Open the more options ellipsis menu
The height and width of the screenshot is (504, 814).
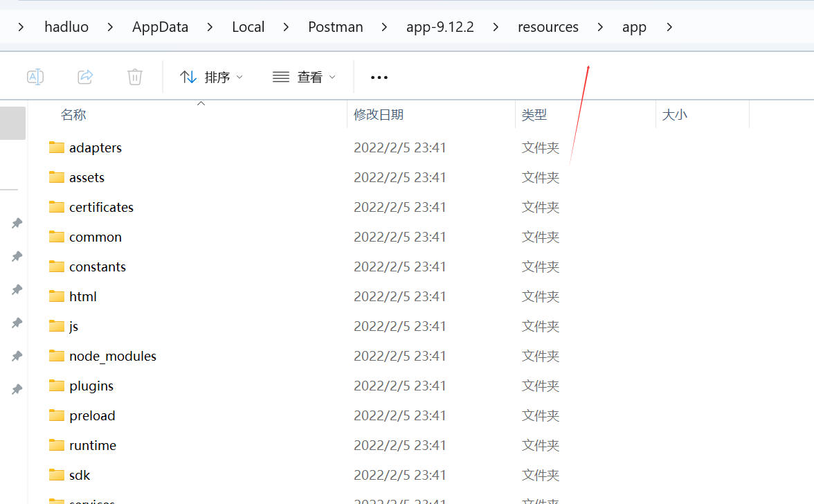pos(379,78)
